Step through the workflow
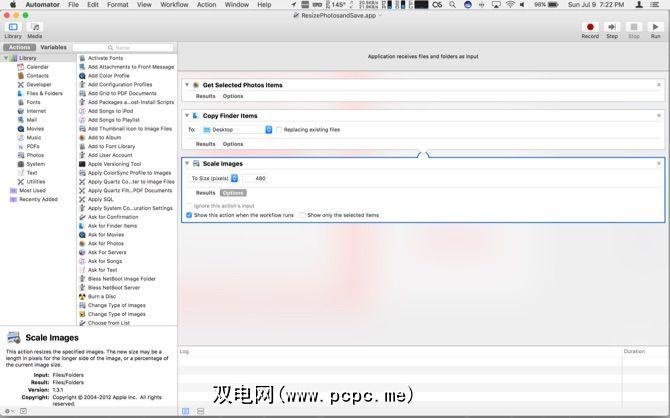 [612, 27]
